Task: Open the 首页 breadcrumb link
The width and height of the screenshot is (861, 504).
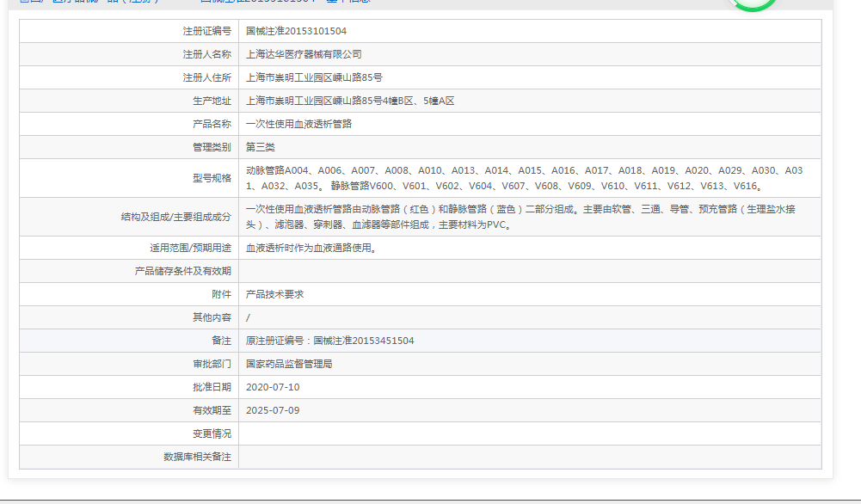Action: click(26, 3)
